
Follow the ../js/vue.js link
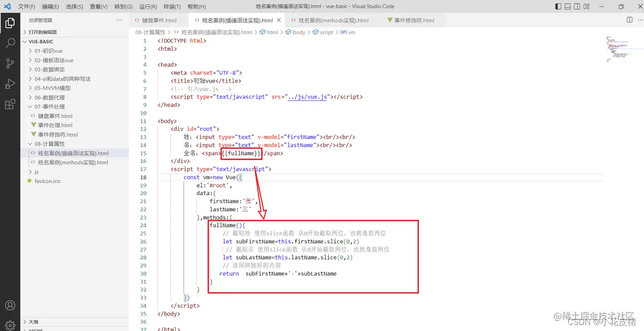coord(307,97)
